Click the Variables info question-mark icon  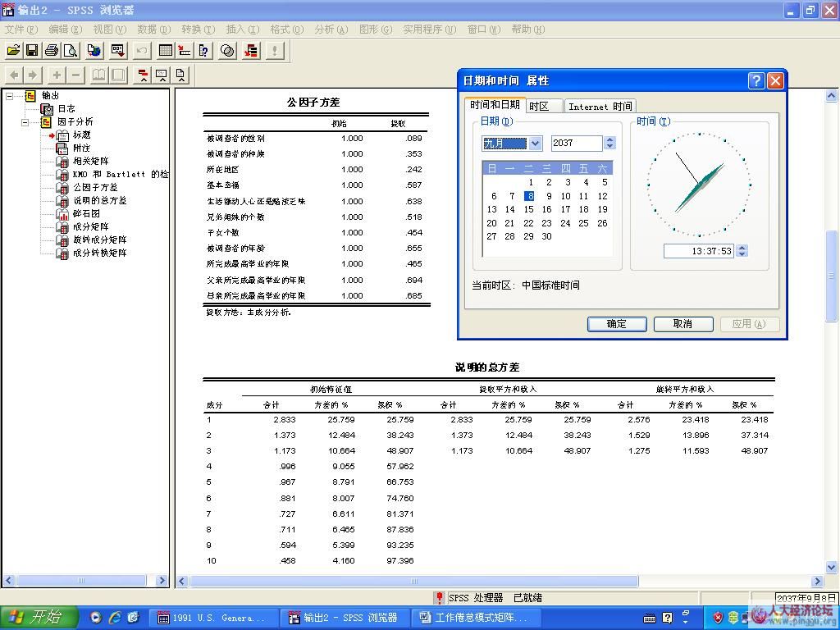204,51
